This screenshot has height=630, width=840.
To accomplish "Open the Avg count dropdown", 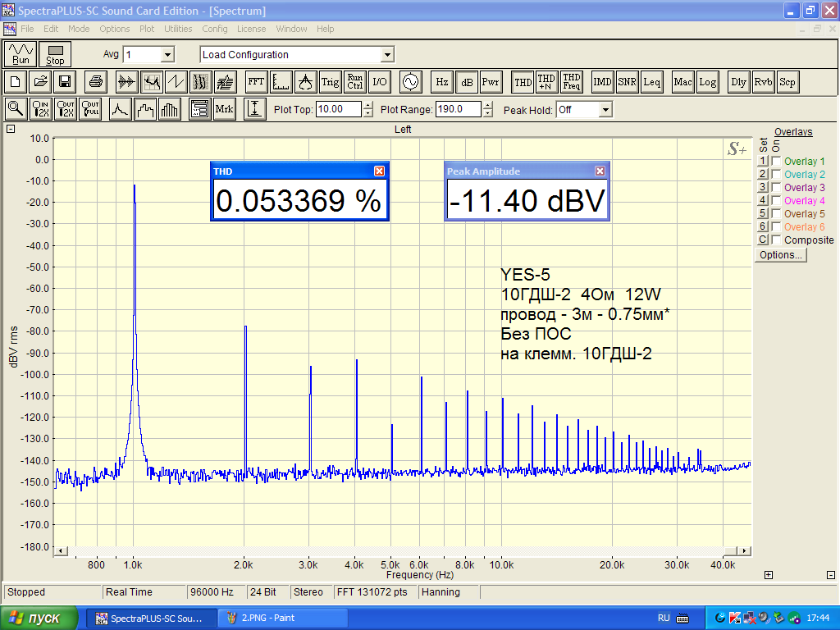I will [x=167, y=55].
